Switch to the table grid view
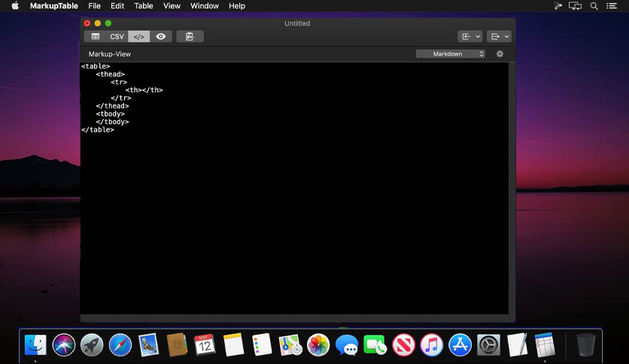This screenshot has width=629, height=364. 96,37
